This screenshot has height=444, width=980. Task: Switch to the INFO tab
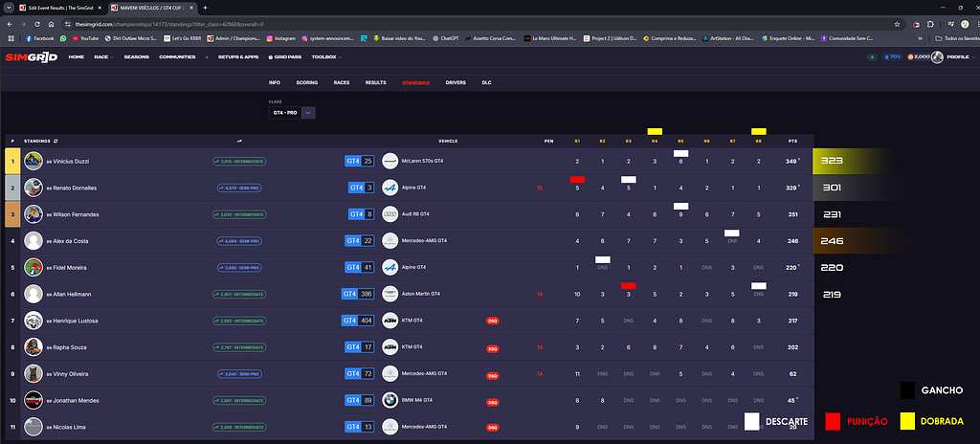[275, 82]
